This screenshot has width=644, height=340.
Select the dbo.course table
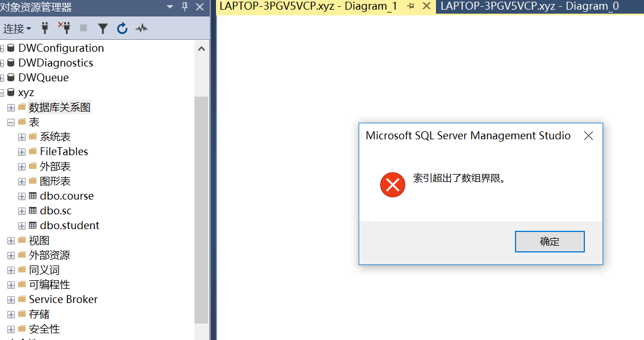pyautogui.click(x=67, y=196)
